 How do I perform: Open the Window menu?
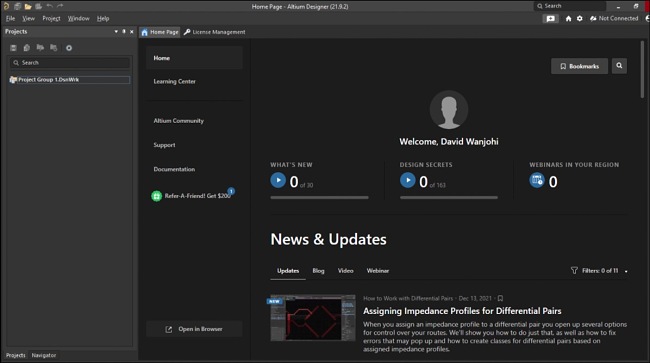(x=79, y=19)
